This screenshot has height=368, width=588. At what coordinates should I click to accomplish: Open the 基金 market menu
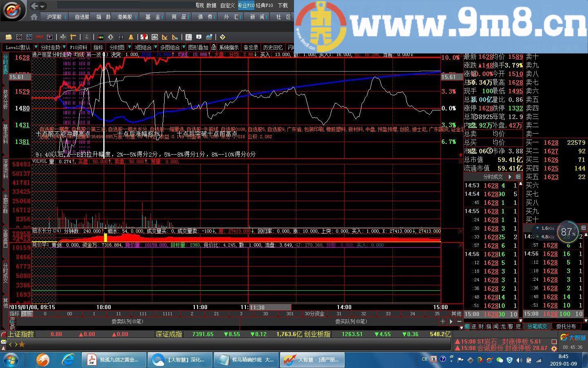click(x=153, y=17)
